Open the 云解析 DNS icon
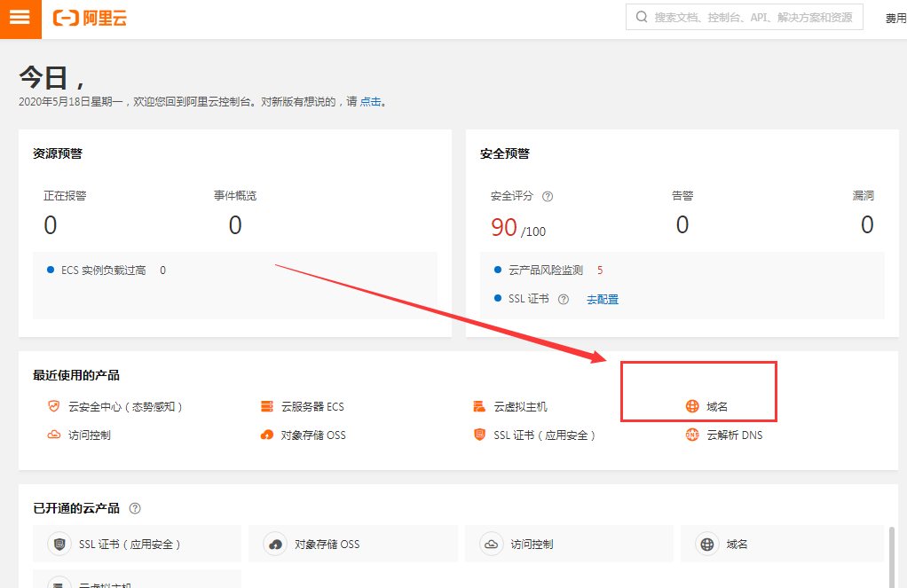 [x=692, y=435]
